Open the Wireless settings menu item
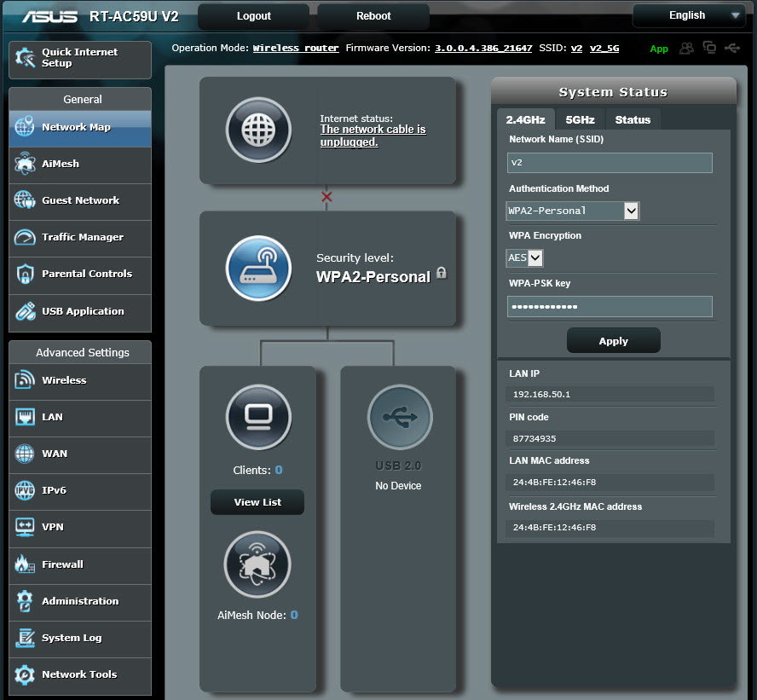757x700 pixels. click(x=80, y=380)
